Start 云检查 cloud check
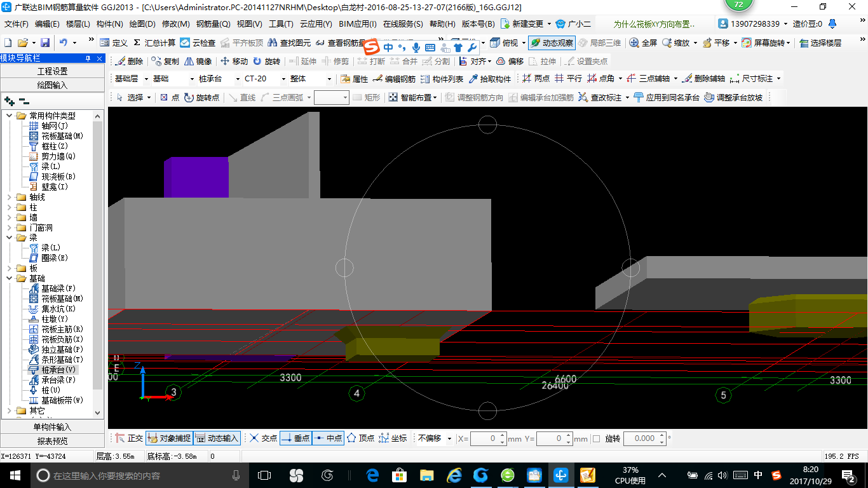 point(198,43)
